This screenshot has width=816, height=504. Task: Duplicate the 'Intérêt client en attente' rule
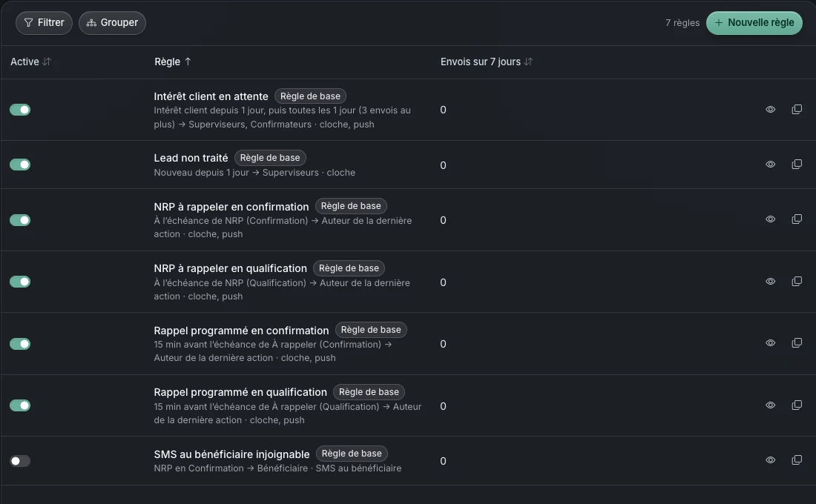coord(797,109)
